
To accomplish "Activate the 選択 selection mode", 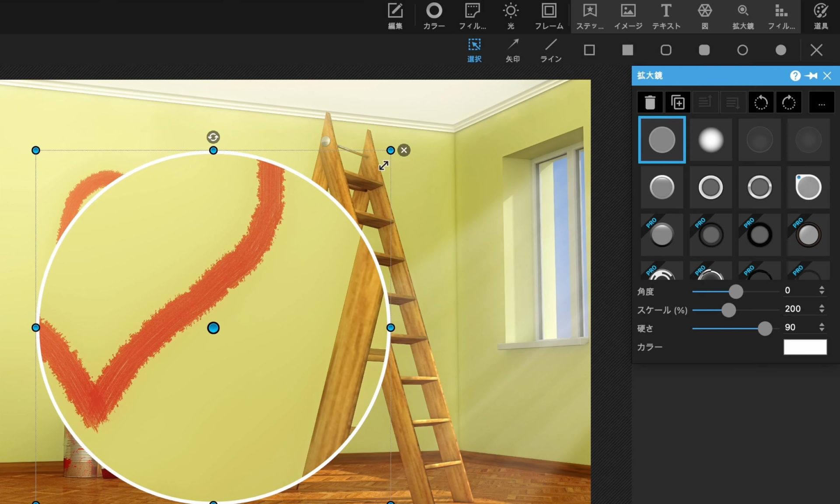I will (474, 50).
